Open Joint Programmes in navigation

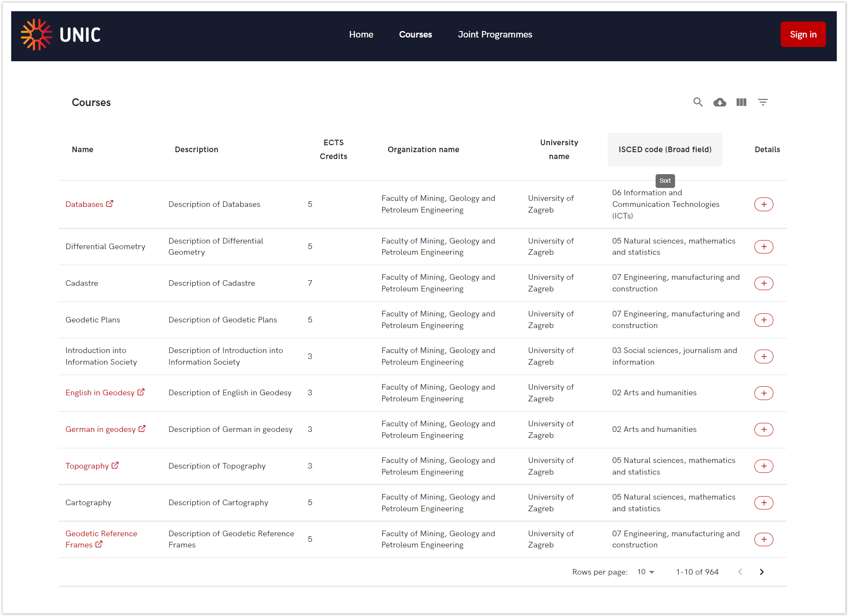495,34
